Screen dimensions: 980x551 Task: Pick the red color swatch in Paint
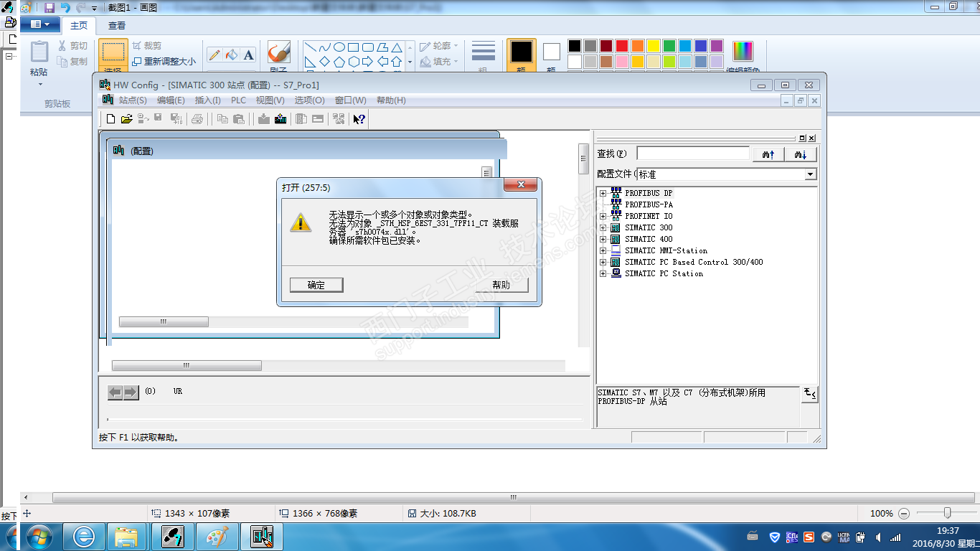[622, 46]
